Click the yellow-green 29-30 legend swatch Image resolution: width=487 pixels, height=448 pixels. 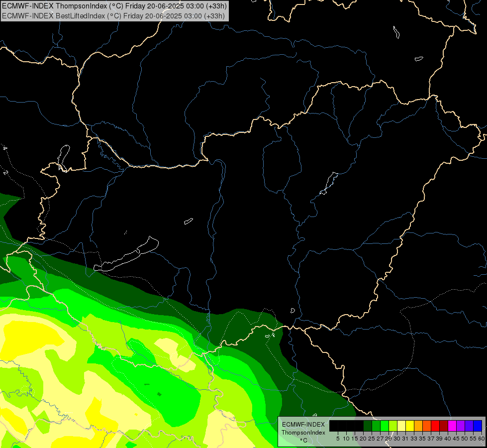point(393,426)
